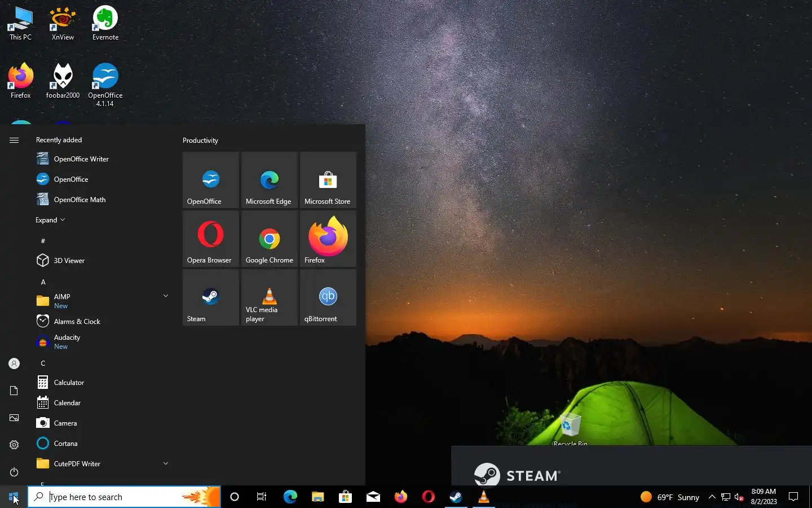
Task: Open Cortana circle on taskbar
Action: tap(235, 497)
